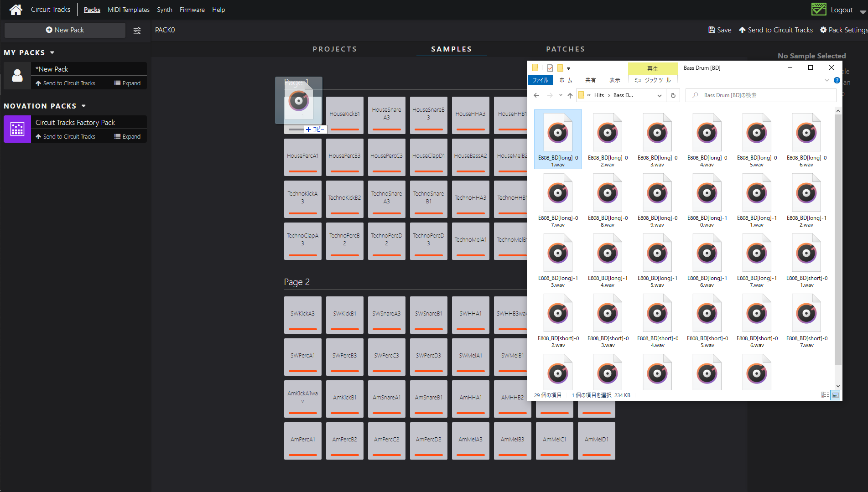Select file E808_BD[long]-06.wav in Explorer

[x=806, y=140]
